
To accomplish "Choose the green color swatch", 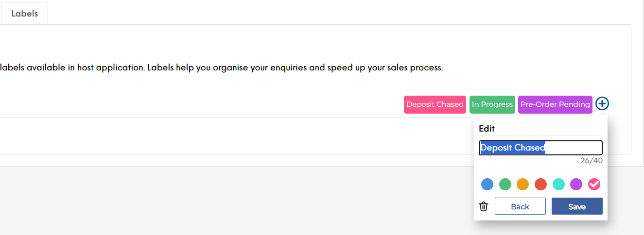I will click(505, 185).
